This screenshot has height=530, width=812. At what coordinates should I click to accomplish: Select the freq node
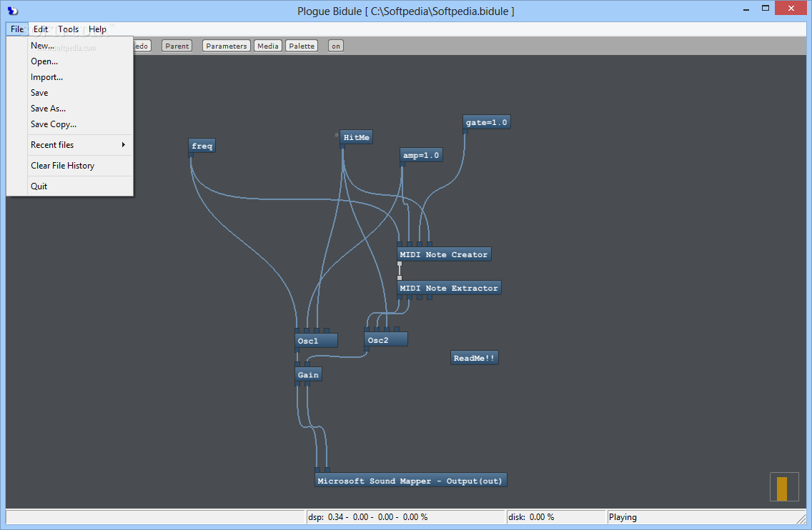coord(202,146)
